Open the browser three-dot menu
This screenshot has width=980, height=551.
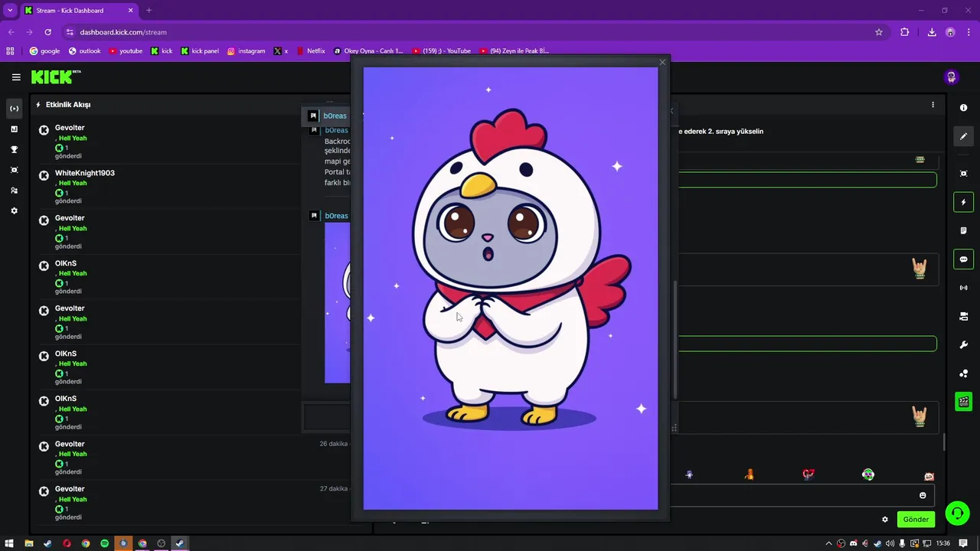969,32
